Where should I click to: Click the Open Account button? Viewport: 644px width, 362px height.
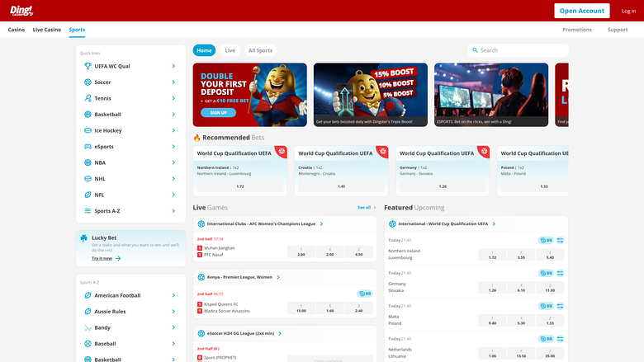click(581, 11)
